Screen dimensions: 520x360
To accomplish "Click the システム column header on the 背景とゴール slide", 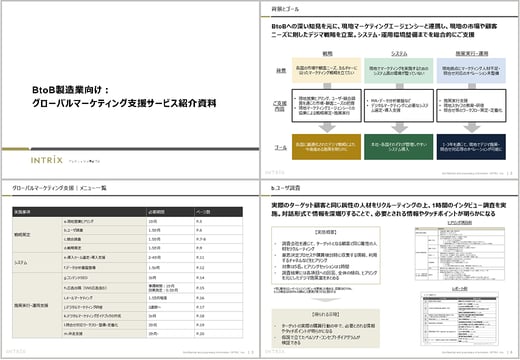I will pos(399,53).
